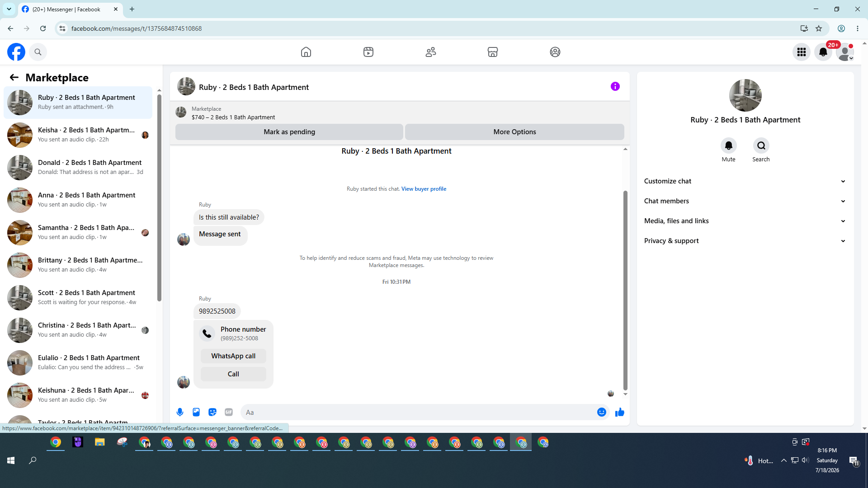Open Keishuna's 2 Beds 1 Bath chat

(x=78, y=395)
